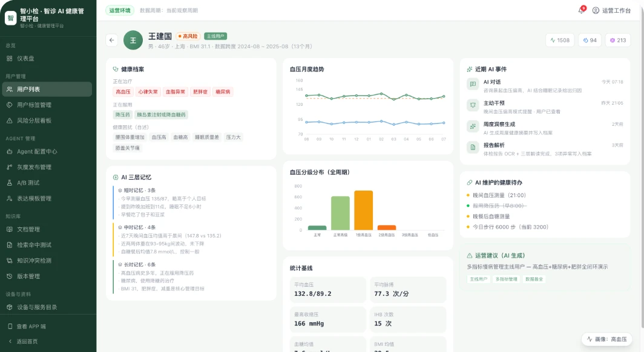Screen dimensions: 644x352
Task: Click the 返回首页 chevron icon
Action: (10, 341)
